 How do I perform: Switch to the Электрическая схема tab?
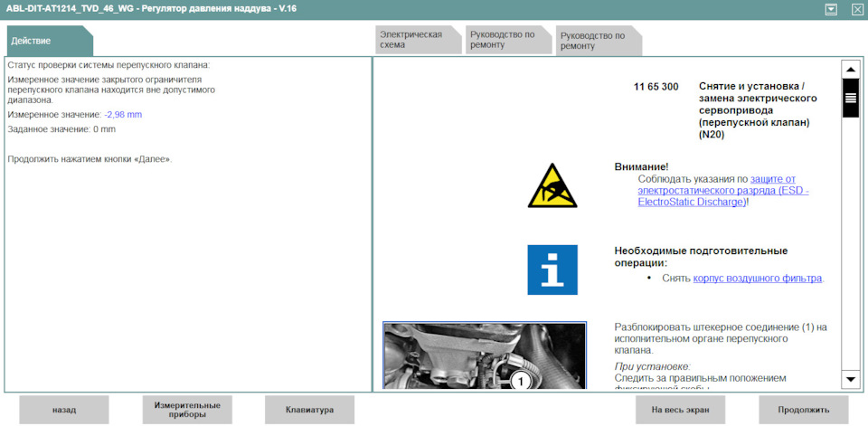tap(418, 40)
